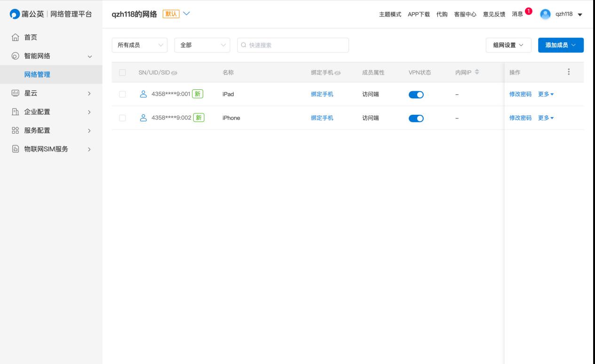Toggle 绑定手机 column eye icon
This screenshot has width=595, height=364.
[337, 73]
